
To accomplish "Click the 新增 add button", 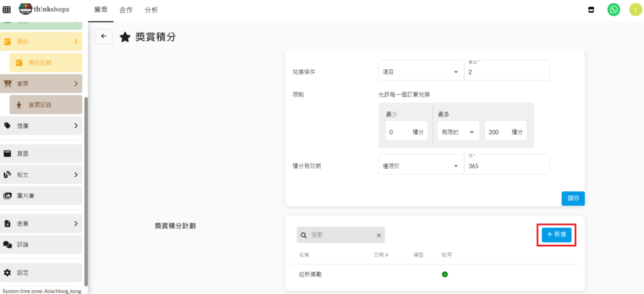I will coord(557,234).
